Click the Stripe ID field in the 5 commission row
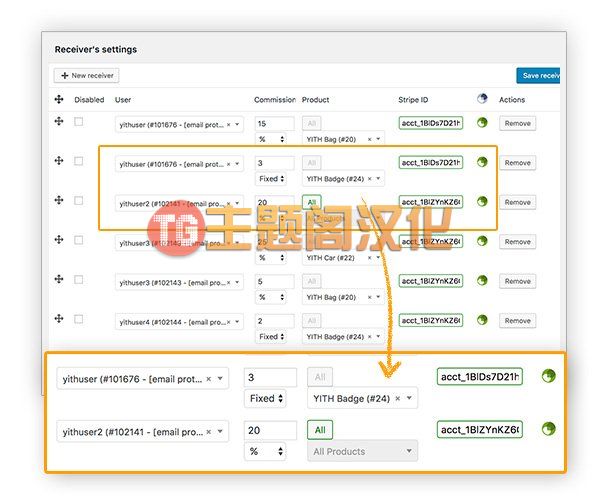The width and height of the screenshot is (600, 500). (431, 281)
